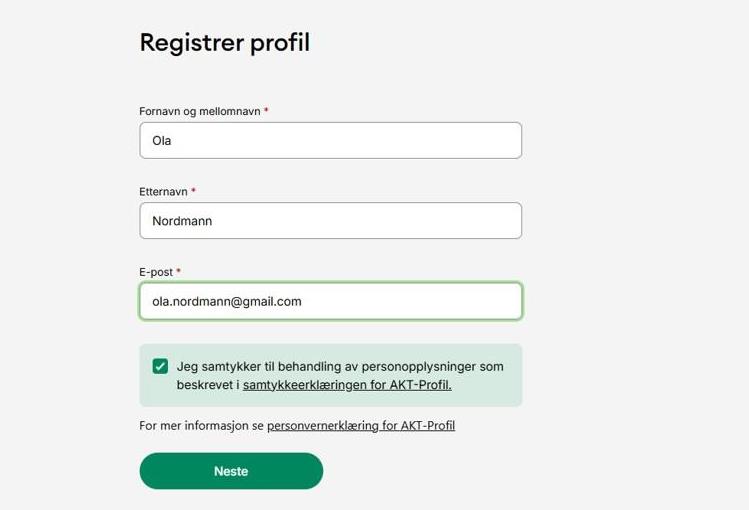Uncheck the personal data consent checkbox
The height and width of the screenshot is (510, 749).
tap(160, 366)
